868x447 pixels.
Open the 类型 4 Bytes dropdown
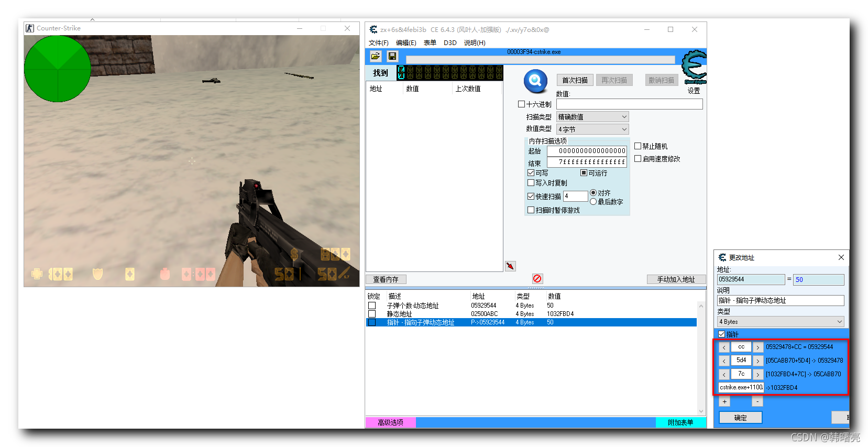pyautogui.click(x=781, y=322)
